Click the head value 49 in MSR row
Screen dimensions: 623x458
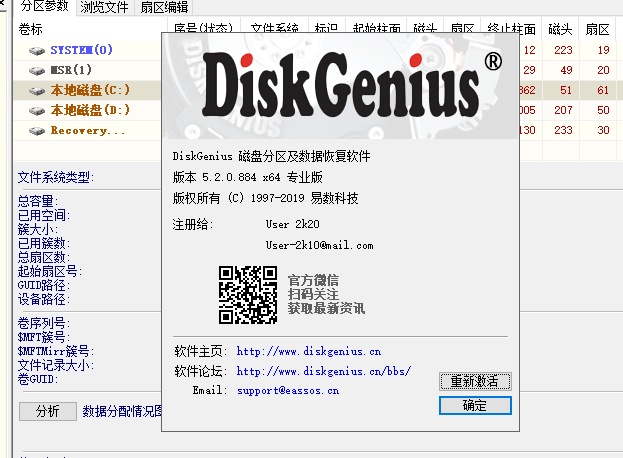point(566,70)
